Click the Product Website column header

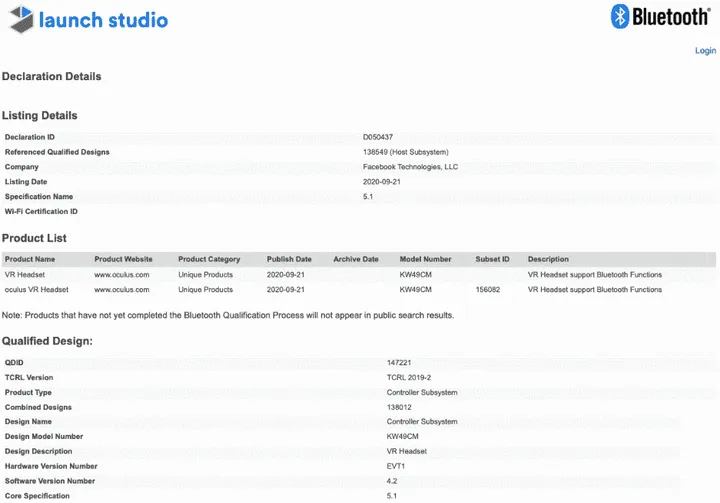click(x=123, y=259)
